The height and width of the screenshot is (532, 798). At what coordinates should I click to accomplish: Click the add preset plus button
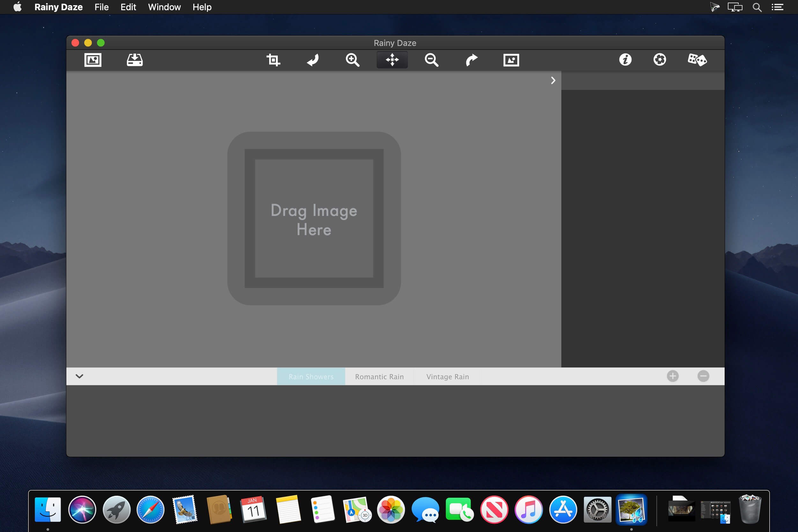[x=672, y=376]
